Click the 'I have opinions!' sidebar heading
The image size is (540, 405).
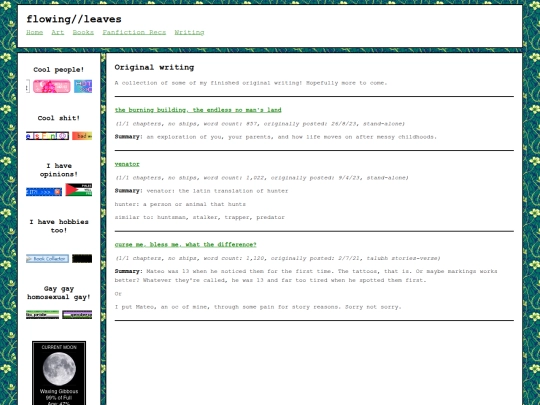(x=59, y=170)
